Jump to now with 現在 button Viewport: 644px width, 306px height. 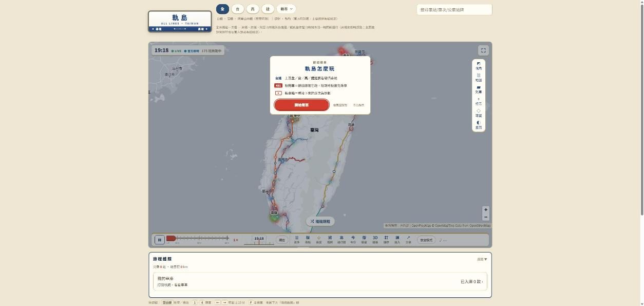click(x=281, y=240)
